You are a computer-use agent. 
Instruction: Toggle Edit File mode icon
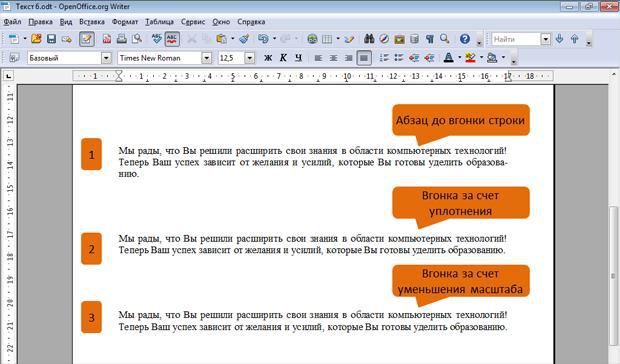[x=87, y=39]
